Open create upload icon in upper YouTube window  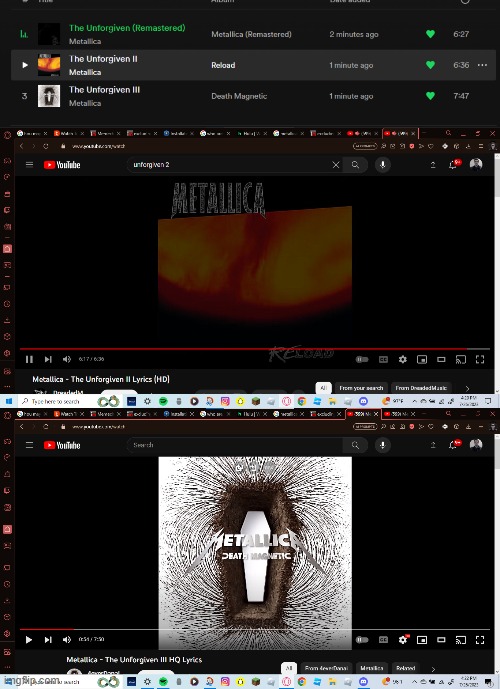click(x=433, y=165)
